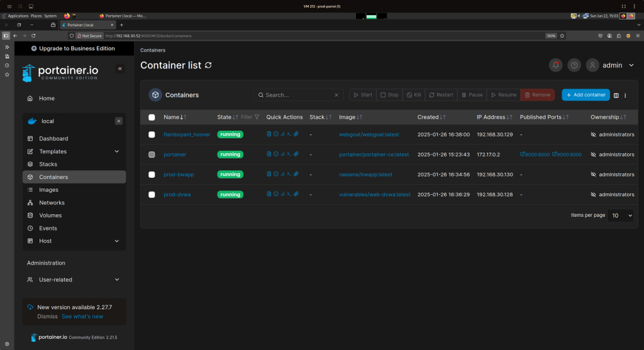The image size is (644, 350).
Task: Reload the browser page
Action: (33, 36)
